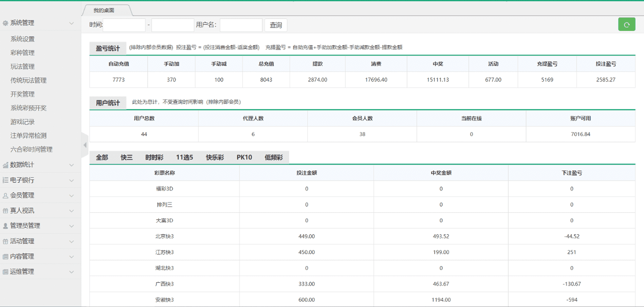Viewport: 644px width, 307px height.
Task: Click the green refresh icon button
Action: pyautogui.click(x=626, y=25)
